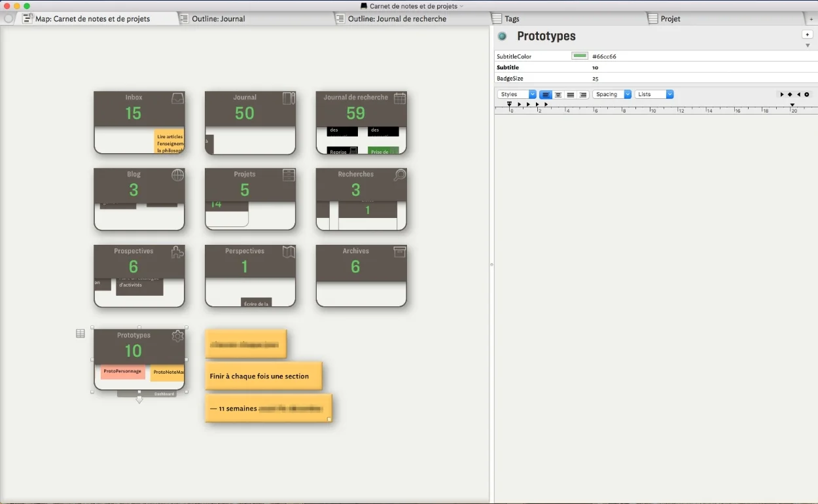Click the Inbox tray badge icon
This screenshot has width=818, height=504.
177,99
